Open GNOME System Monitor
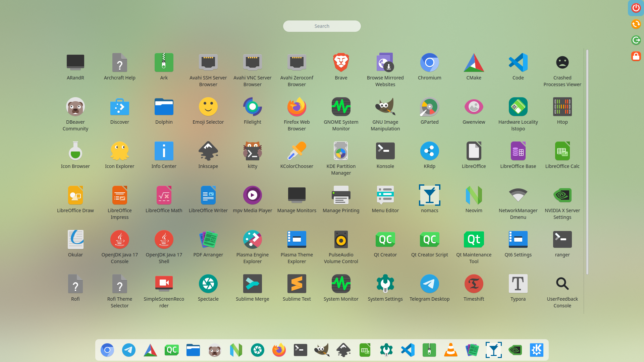Screen dimensions: 644x362 click(x=341, y=114)
